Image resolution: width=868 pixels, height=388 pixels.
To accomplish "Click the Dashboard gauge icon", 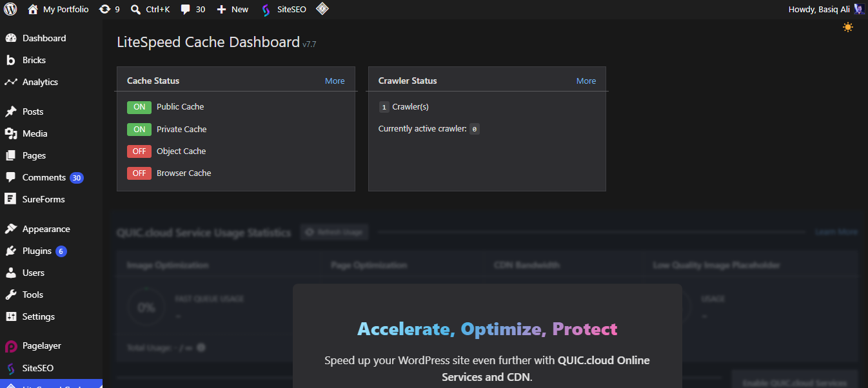I will pyautogui.click(x=11, y=38).
